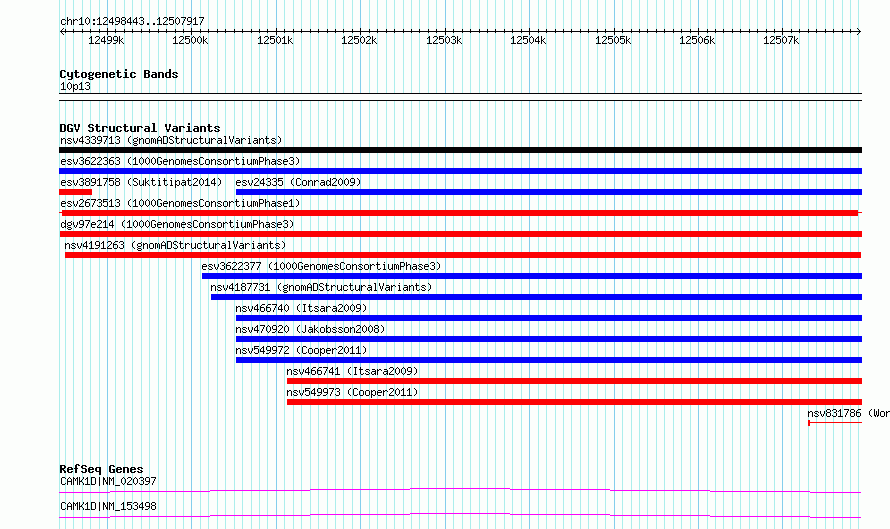
Task: Open variant label esv3622363 (1000GenomesConsortiumPhase3)
Action: point(180,161)
